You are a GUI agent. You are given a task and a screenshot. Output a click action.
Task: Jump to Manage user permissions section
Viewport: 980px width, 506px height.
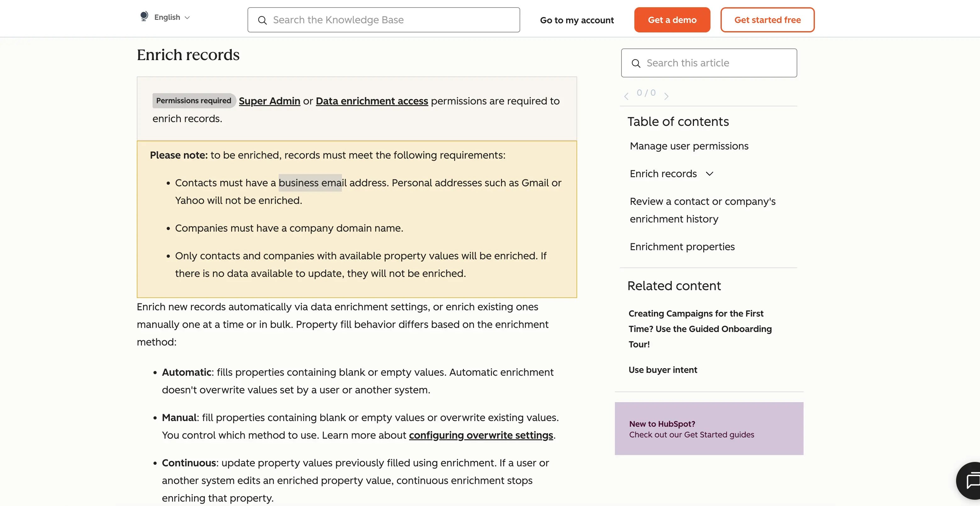point(689,146)
